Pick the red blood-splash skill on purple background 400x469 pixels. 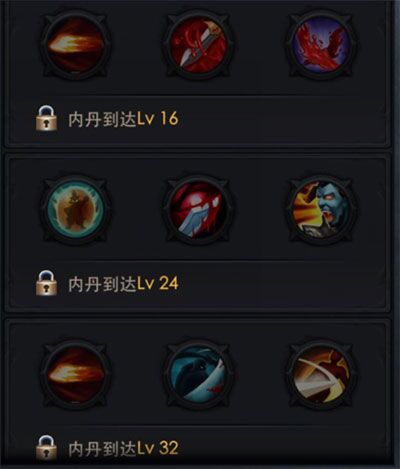[x=321, y=45]
